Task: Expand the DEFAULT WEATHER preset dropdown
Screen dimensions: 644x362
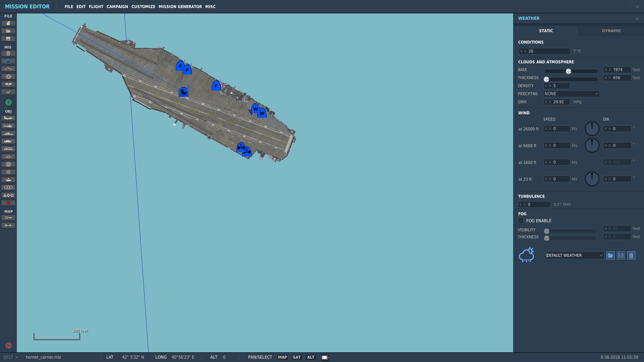Action: (575, 255)
